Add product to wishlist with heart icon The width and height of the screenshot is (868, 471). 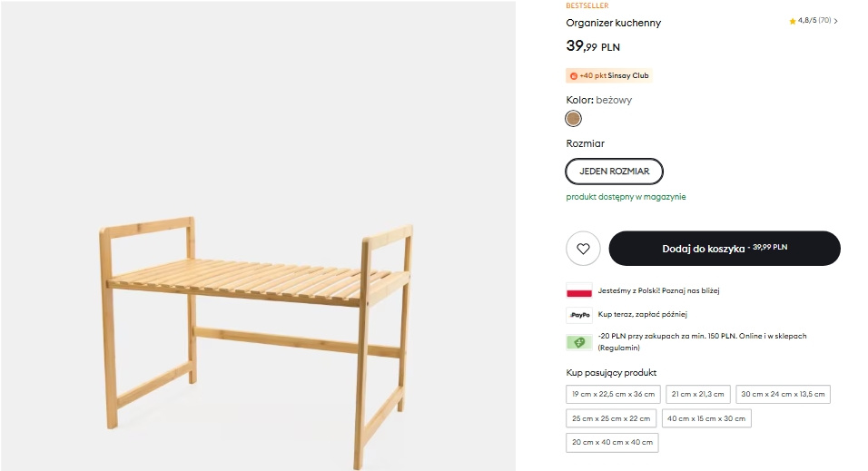coord(583,249)
